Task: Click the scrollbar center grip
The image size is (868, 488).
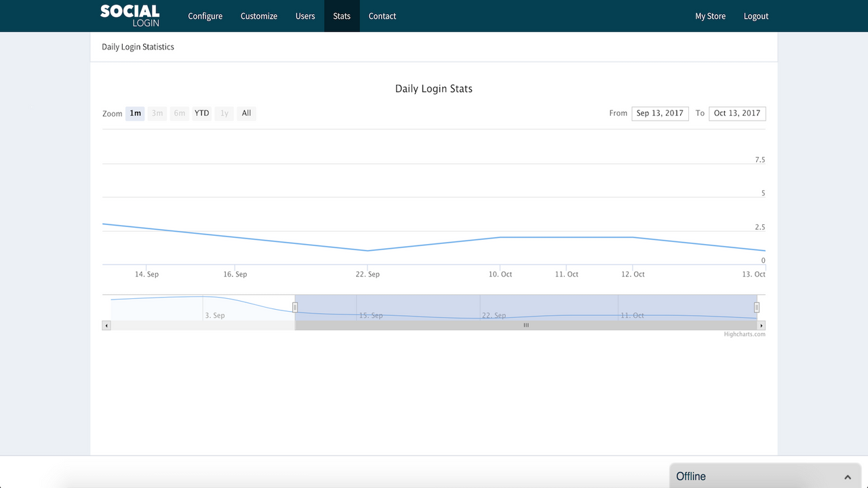Action: pos(526,325)
